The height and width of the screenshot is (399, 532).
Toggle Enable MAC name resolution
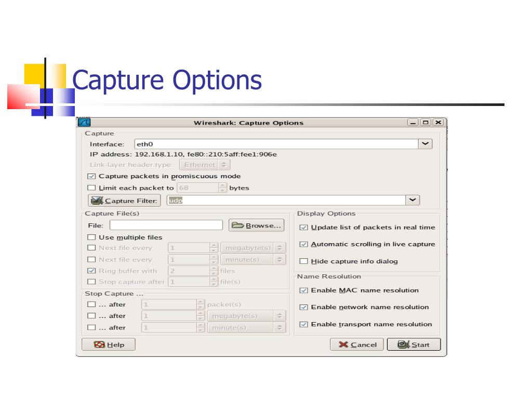[303, 290]
